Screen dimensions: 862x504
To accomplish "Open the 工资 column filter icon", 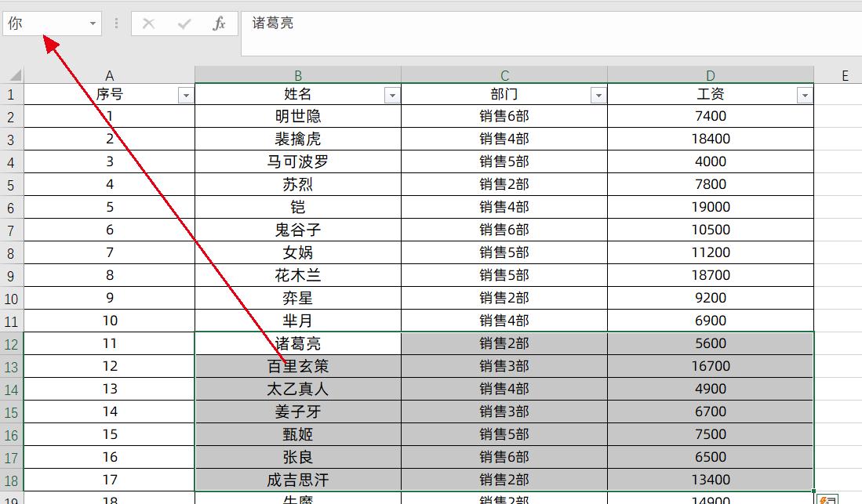I will [805, 94].
